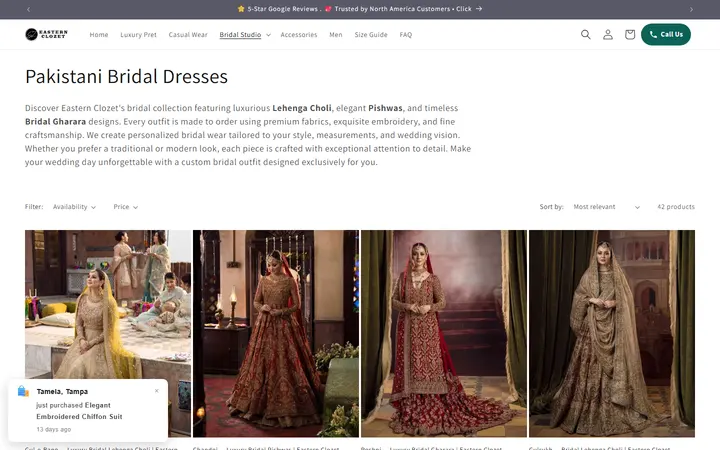Click the '42 products' count text
This screenshot has height=450, width=720.
676,207
